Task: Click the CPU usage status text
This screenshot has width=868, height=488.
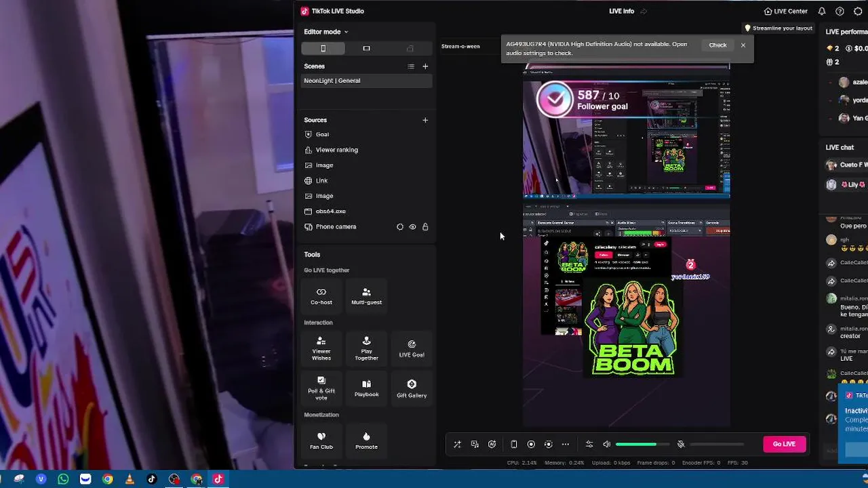Action: coord(522,463)
